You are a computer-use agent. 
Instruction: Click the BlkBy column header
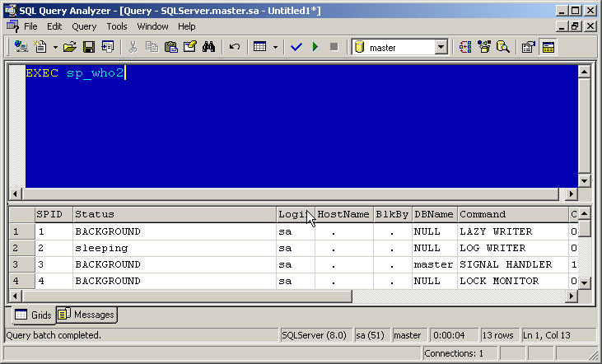click(x=392, y=214)
